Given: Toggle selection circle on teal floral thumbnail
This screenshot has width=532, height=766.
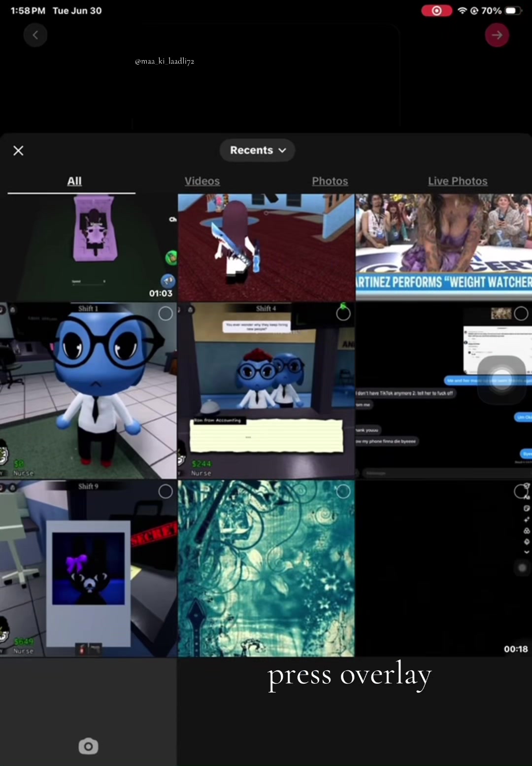Looking at the screenshot, I should tap(343, 491).
